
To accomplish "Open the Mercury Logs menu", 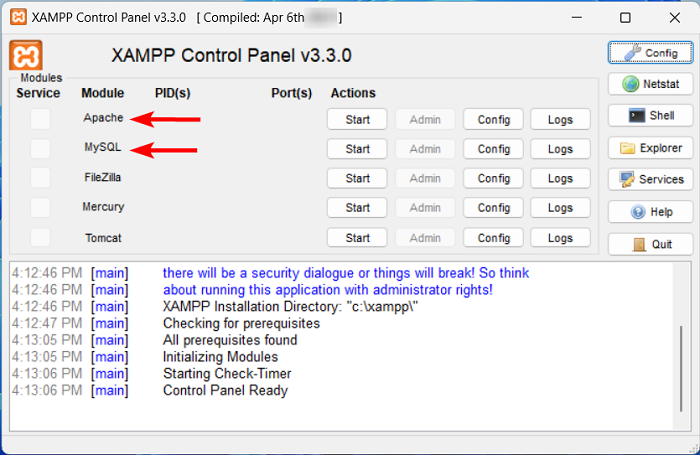I will click(560, 208).
